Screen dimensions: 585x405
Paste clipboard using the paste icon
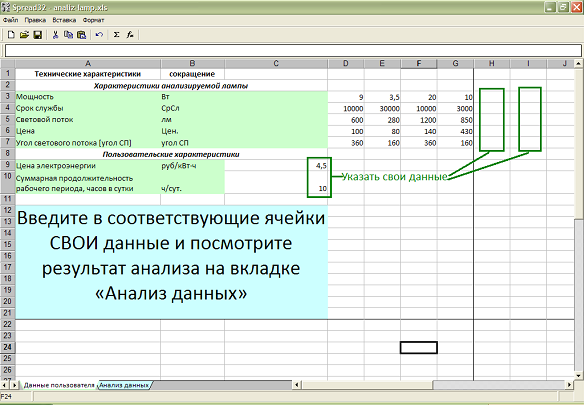(81, 35)
